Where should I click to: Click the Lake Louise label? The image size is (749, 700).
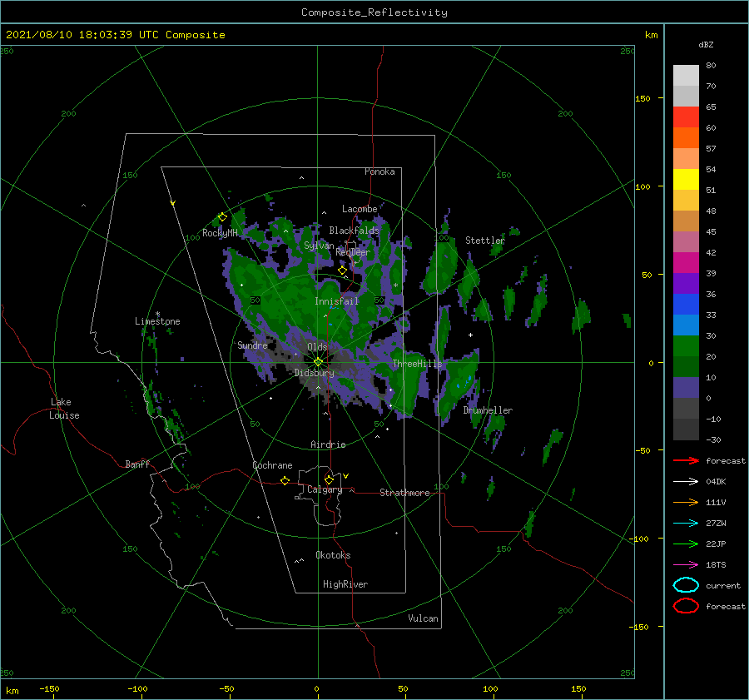coord(64,409)
